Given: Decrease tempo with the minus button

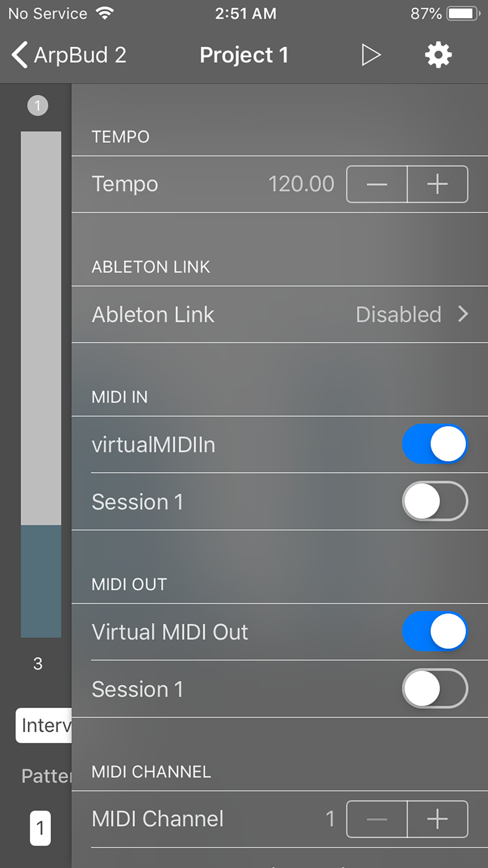Looking at the screenshot, I should (x=377, y=184).
